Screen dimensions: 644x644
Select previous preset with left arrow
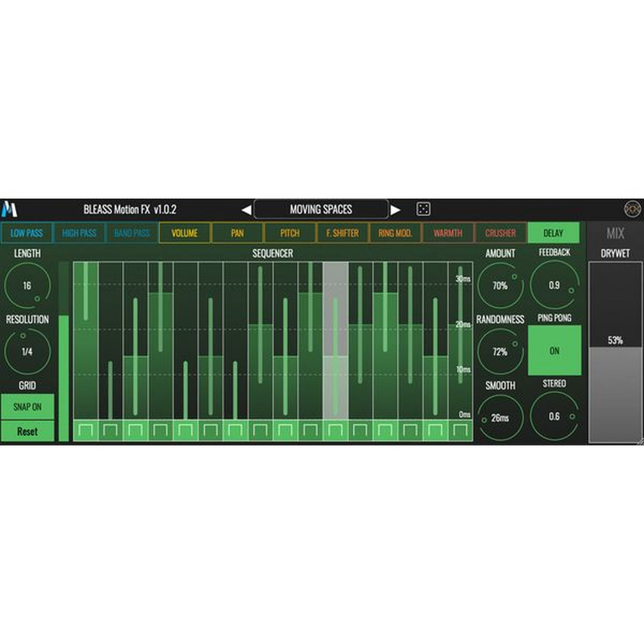point(246,210)
